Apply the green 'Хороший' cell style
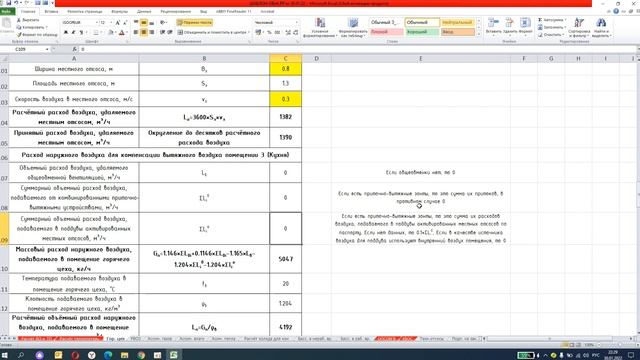 [x=422, y=32]
